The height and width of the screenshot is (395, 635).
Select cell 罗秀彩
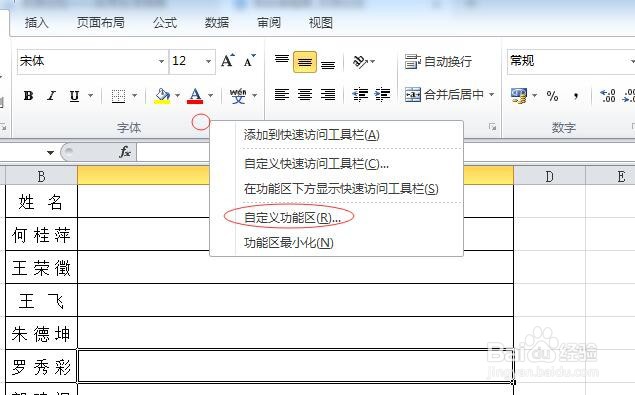41,367
